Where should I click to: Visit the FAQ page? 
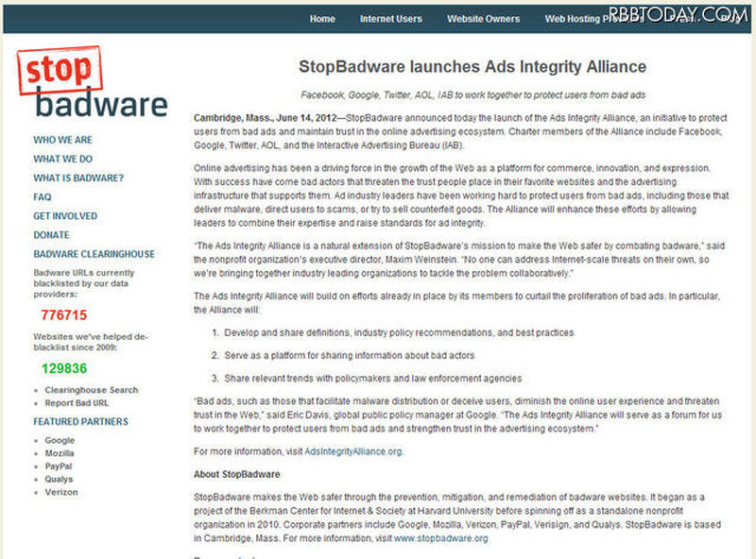pos(43,197)
